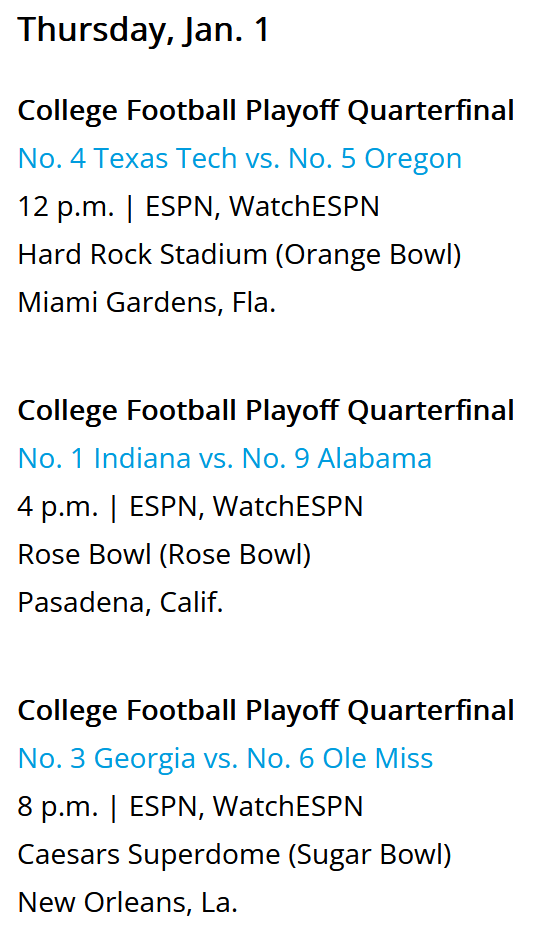Click the New Orleans, La. location text
Viewport: 552px width, 940px height.
[128, 902]
